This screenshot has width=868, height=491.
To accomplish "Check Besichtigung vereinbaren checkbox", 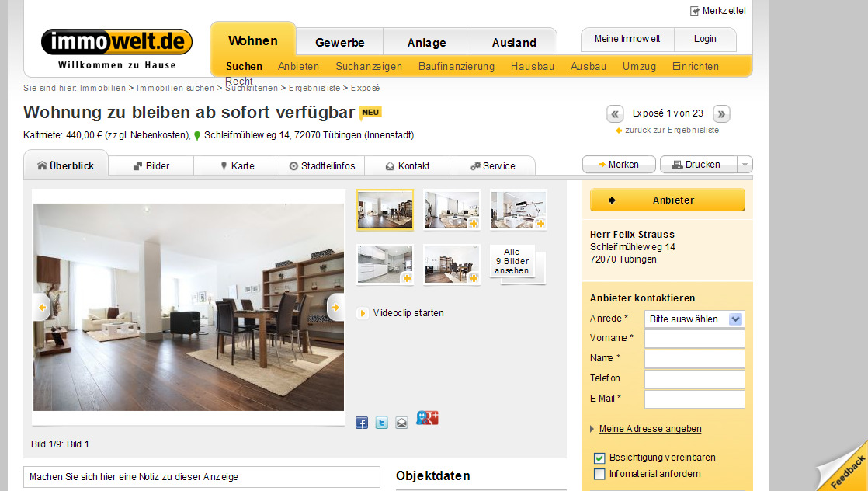I will click(599, 458).
